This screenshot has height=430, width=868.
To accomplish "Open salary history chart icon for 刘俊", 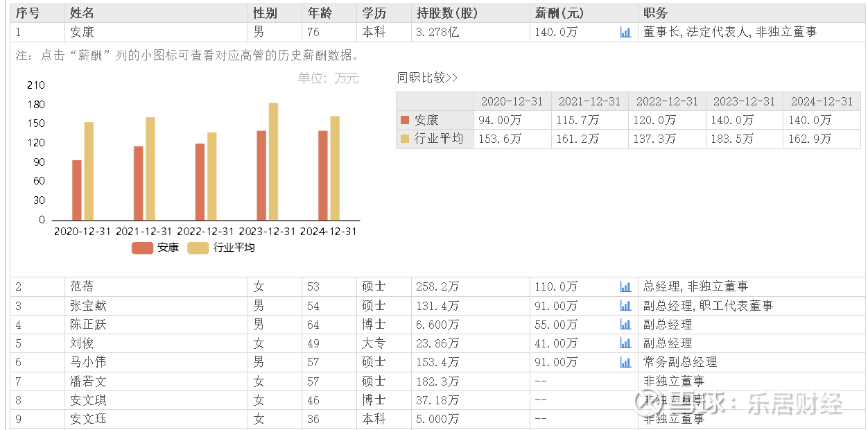I will pos(625,343).
